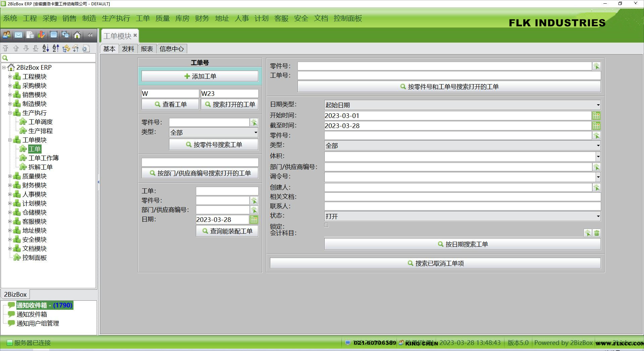
Task: Collapse the 生产执行 tree node
Action: pos(10,113)
